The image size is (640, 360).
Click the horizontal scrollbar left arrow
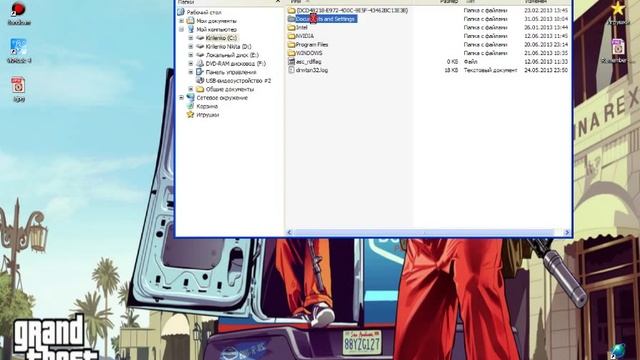pos(289,232)
